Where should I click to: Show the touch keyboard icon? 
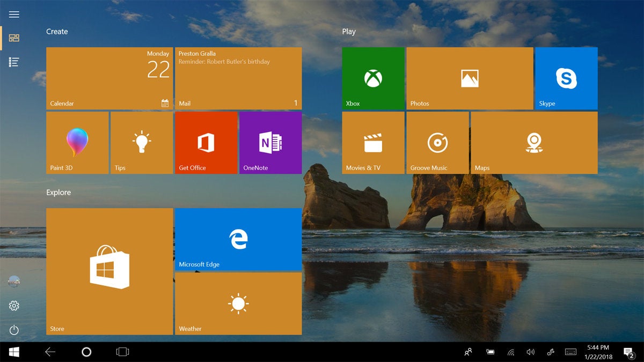point(570,352)
